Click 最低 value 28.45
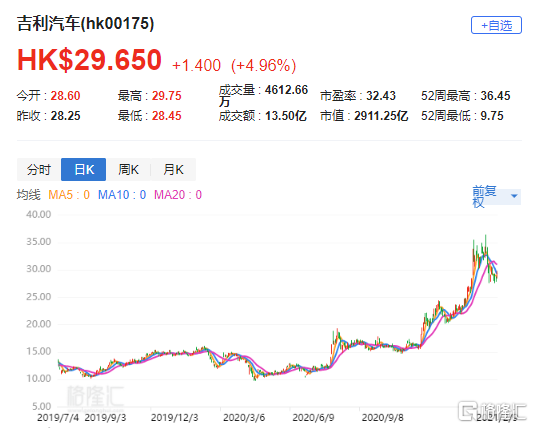The height and width of the screenshot is (428, 533). coord(167,116)
